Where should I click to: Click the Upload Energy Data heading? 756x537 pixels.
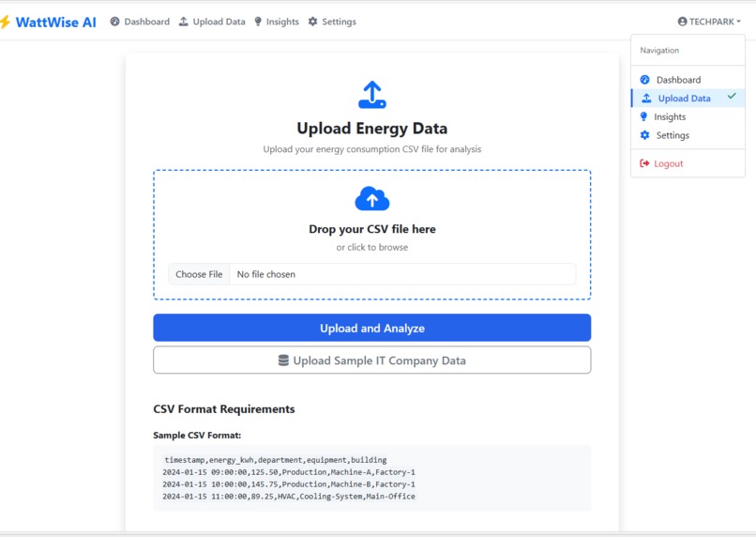coord(372,129)
